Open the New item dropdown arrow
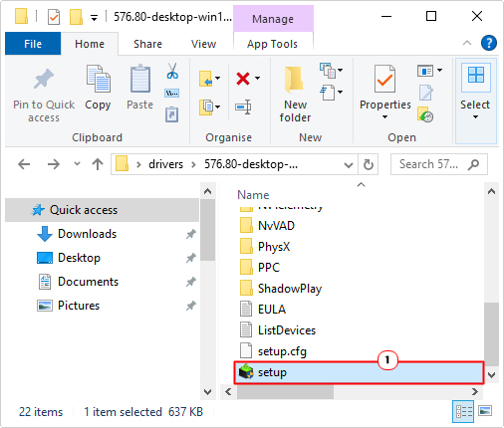Viewport: 504px width, 428px height. 340,70
